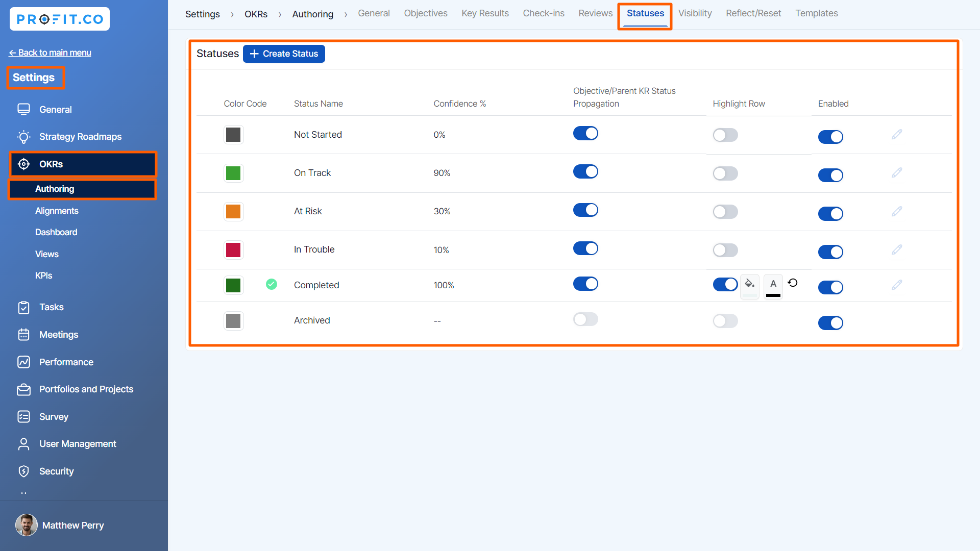
Task: Click the text color 'A' icon in Completed row
Action: [773, 285]
